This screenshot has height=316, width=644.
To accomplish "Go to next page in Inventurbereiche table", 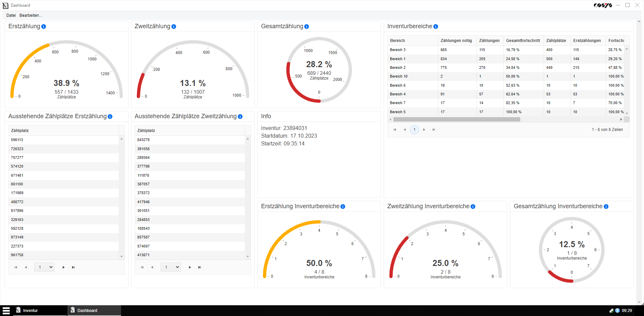I will (424, 130).
